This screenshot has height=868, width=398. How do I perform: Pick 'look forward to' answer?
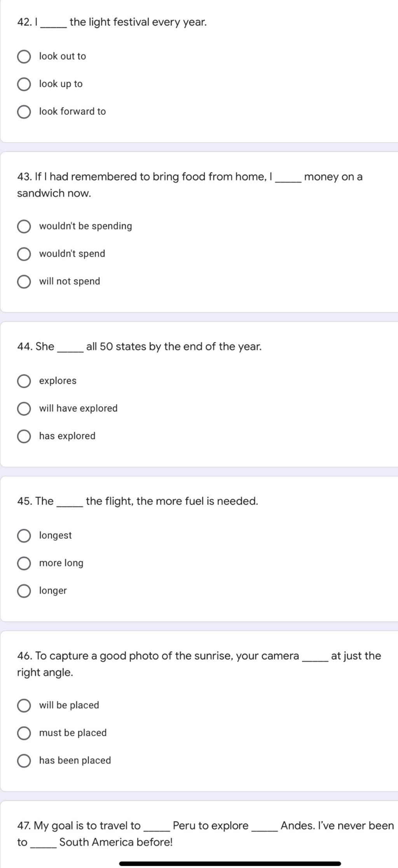[24, 112]
